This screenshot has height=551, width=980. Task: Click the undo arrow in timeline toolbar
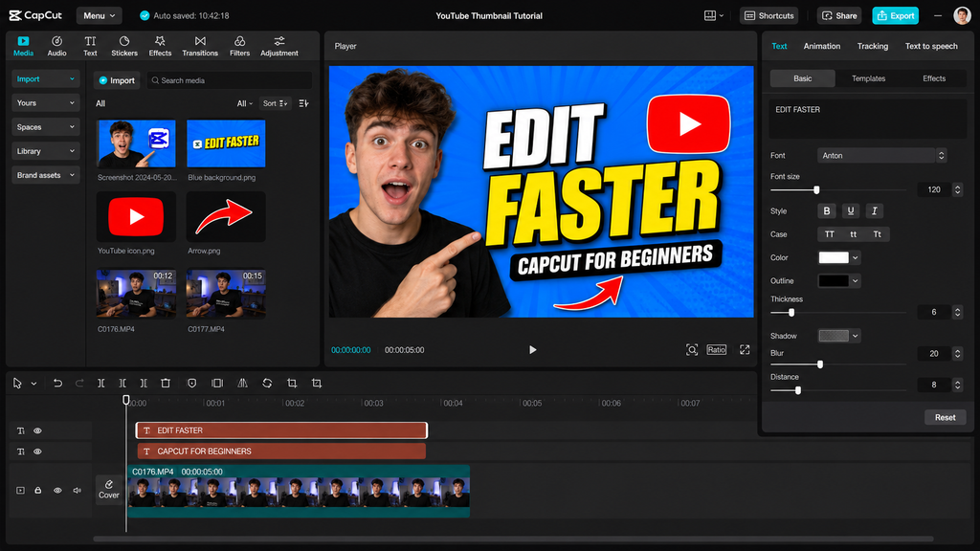point(57,383)
